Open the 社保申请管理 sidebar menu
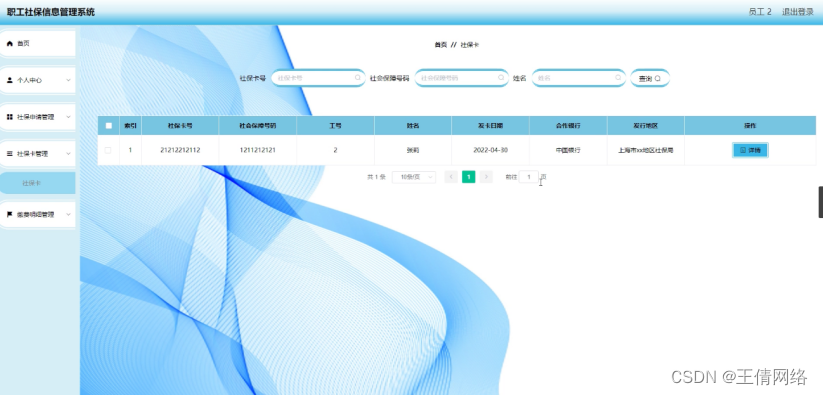Viewport: 823px width, 395px height. pos(38,117)
